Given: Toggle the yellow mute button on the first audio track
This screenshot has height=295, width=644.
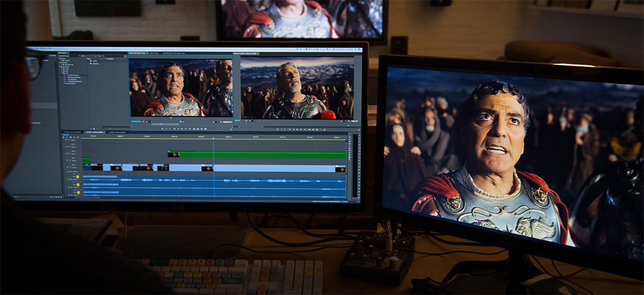Looking at the screenshot, I should [x=77, y=177].
